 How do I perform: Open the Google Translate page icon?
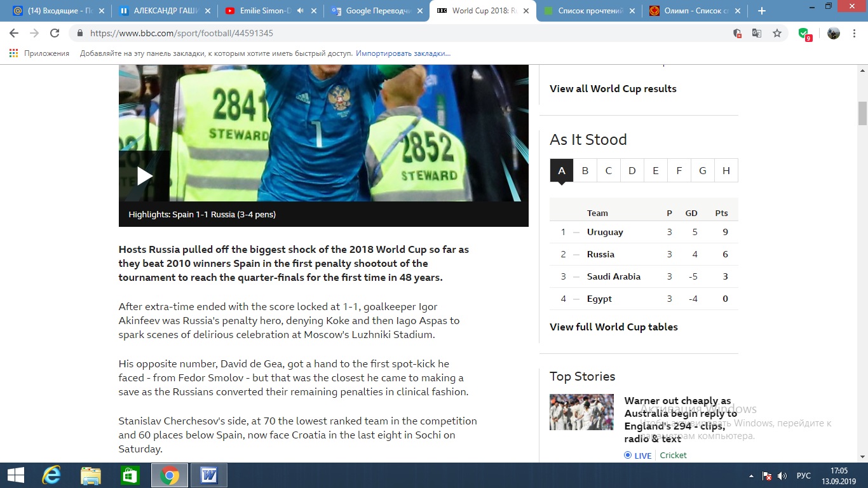[757, 33]
